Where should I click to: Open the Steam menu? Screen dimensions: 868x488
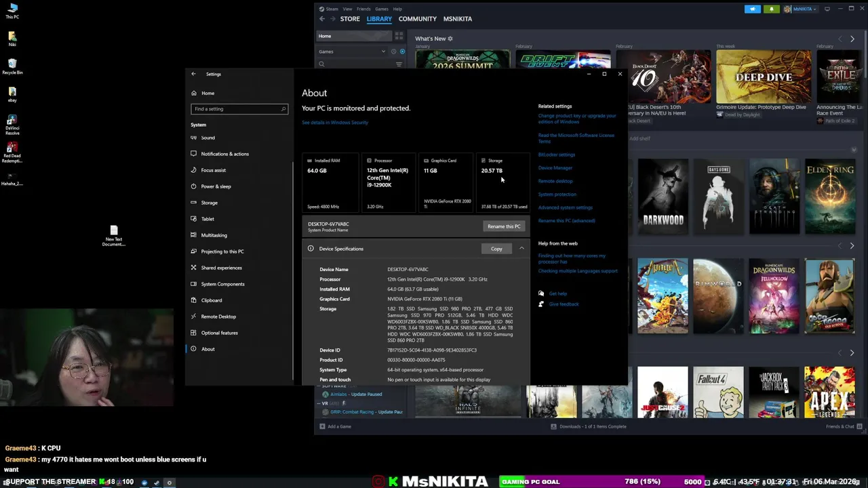click(x=332, y=9)
